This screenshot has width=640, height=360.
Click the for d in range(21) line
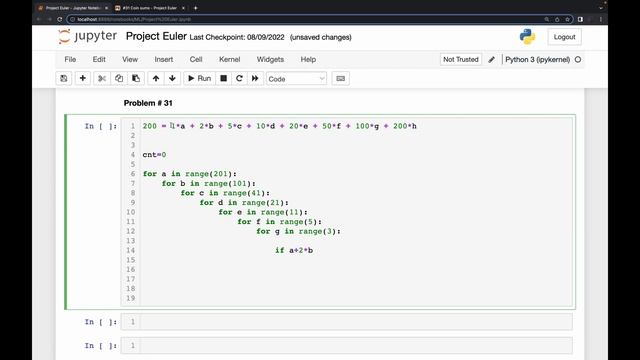click(x=244, y=202)
